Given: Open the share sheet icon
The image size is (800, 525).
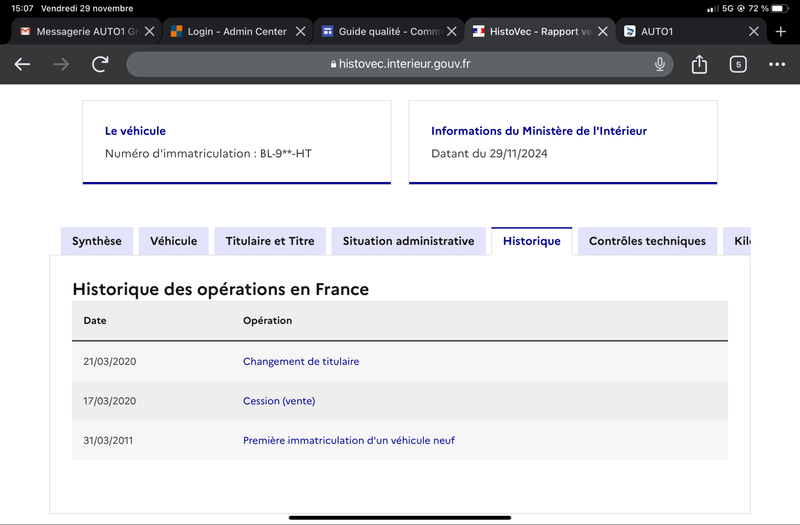Looking at the screenshot, I should (699, 64).
